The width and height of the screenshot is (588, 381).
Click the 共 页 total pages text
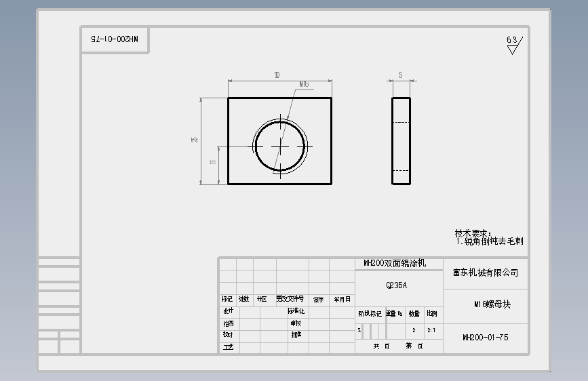click(381, 346)
